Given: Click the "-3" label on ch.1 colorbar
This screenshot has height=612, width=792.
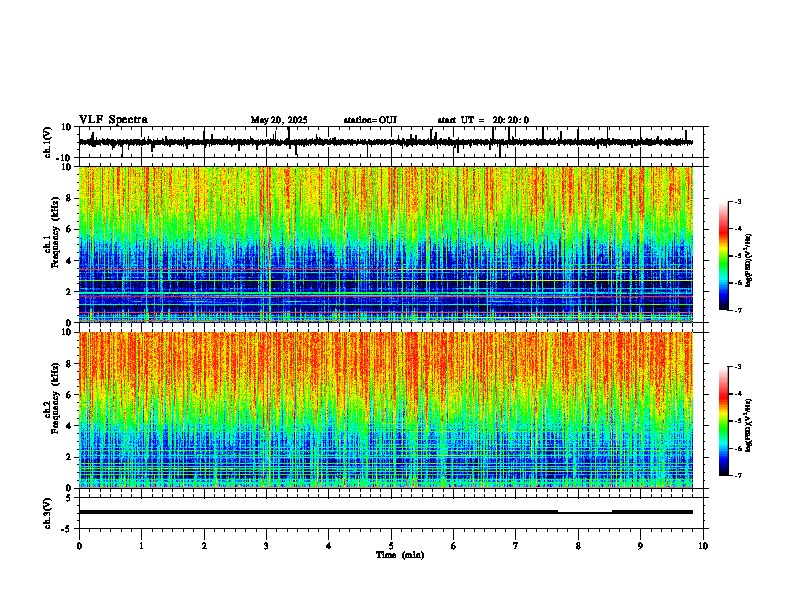Looking at the screenshot, I should pos(738,201).
